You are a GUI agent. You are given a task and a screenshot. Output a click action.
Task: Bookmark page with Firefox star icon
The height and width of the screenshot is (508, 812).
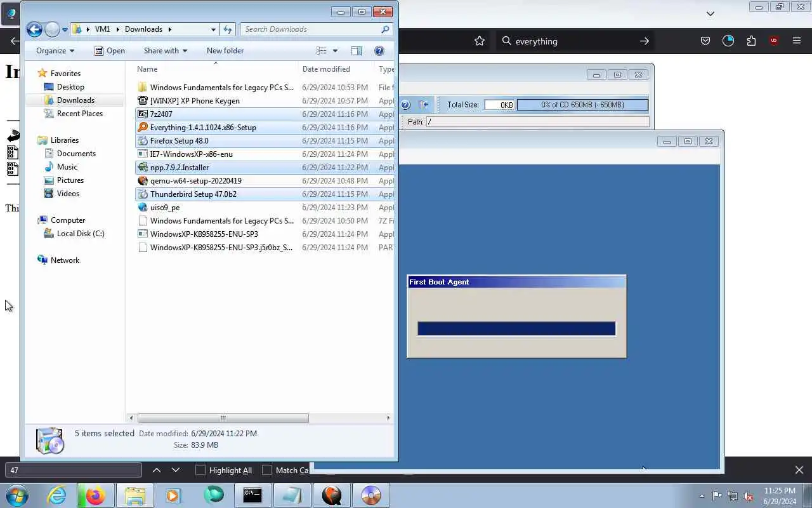480,41
